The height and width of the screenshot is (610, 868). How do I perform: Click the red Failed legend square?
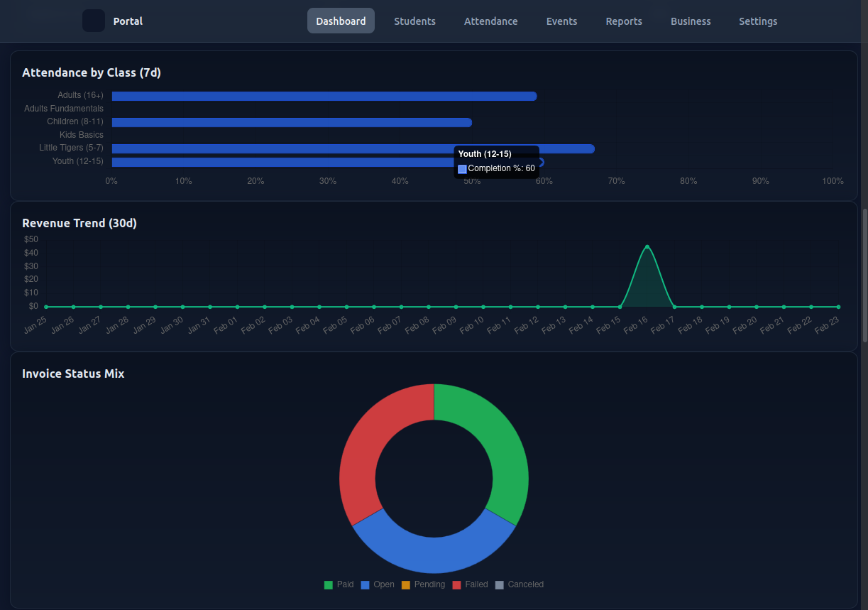click(458, 584)
